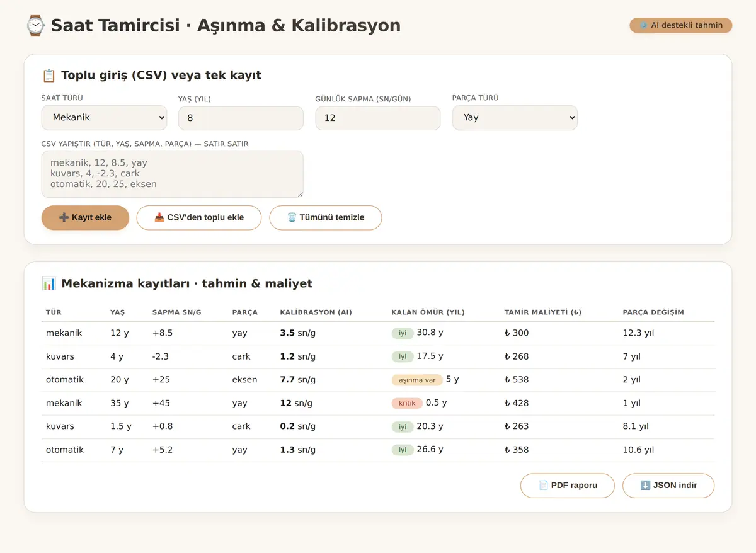Click the AI destekli tahmin badge
This screenshot has width=756, height=553.
click(x=680, y=25)
